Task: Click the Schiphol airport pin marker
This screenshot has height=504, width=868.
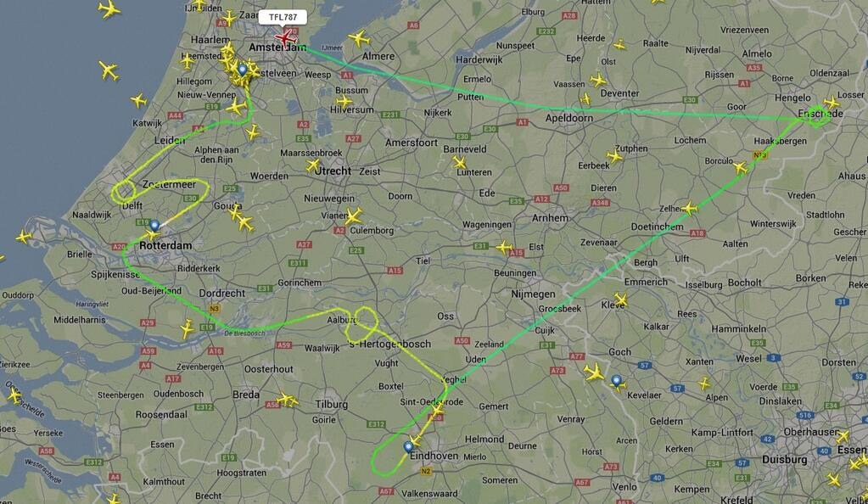Action: pos(243,70)
